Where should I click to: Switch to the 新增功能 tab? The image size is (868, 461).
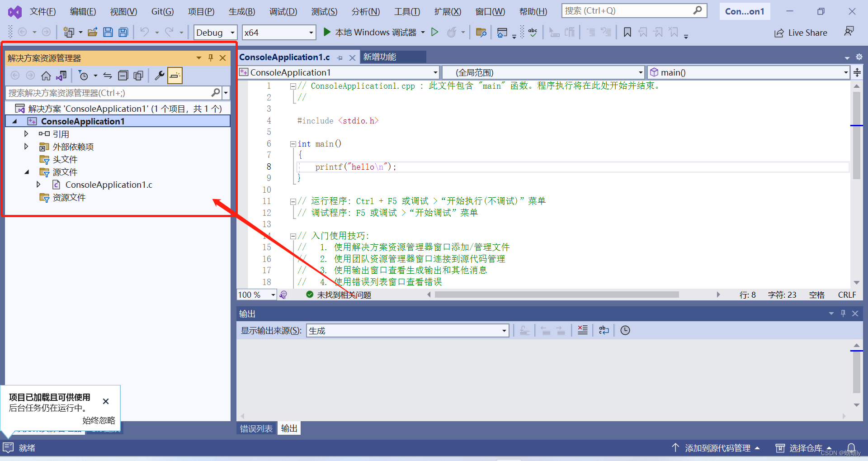pyautogui.click(x=380, y=57)
